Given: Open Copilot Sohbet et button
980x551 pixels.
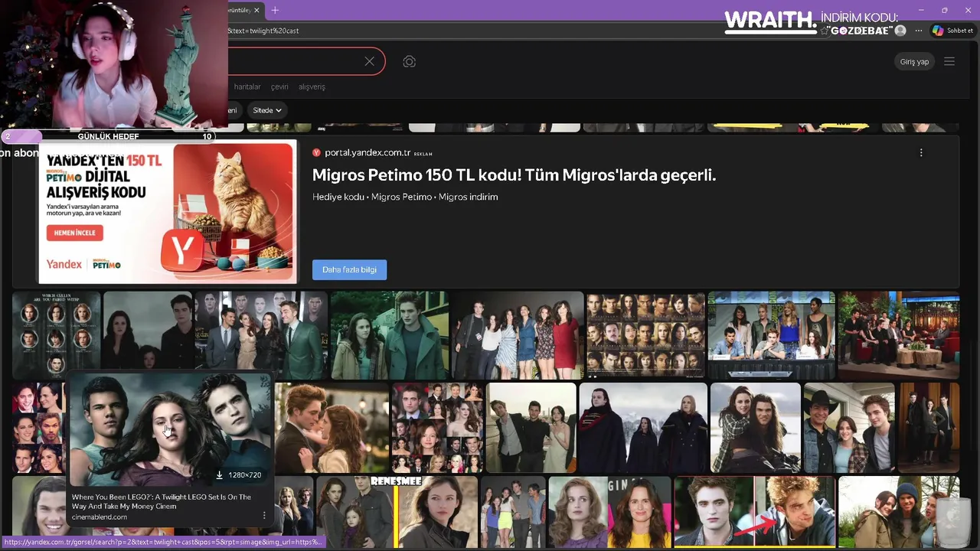Looking at the screenshot, I should pyautogui.click(x=953, y=31).
